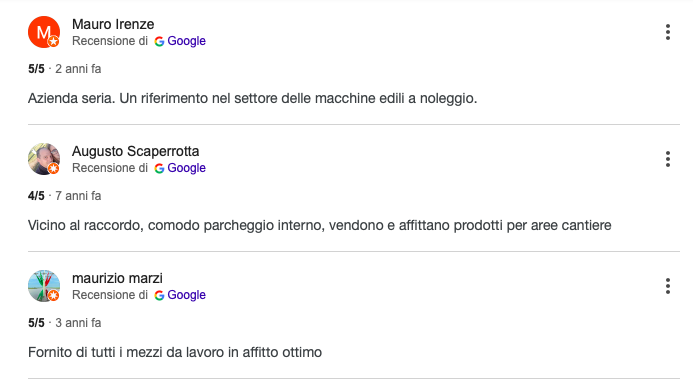Open three-dot menu on maurizio marzi's review
The width and height of the screenshot is (693, 388).
[668, 286]
